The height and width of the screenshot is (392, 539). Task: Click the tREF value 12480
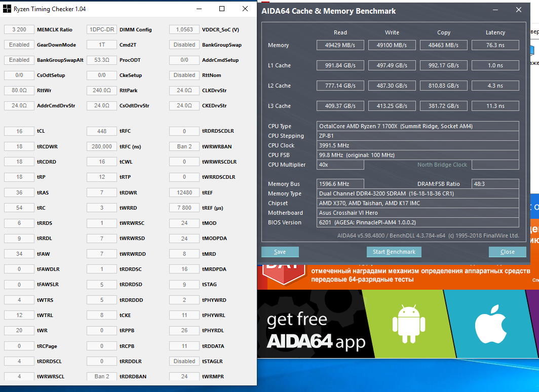coord(184,192)
